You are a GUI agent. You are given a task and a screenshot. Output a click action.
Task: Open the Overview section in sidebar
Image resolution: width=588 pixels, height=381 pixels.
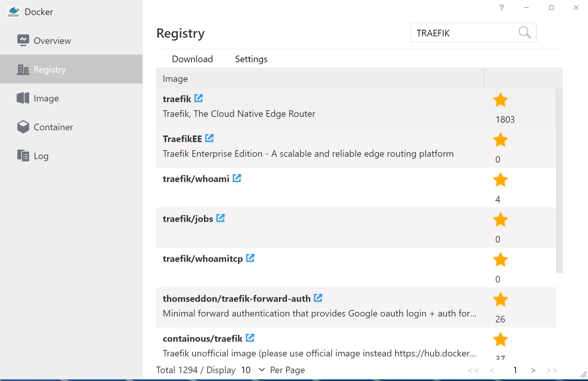[71, 41]
